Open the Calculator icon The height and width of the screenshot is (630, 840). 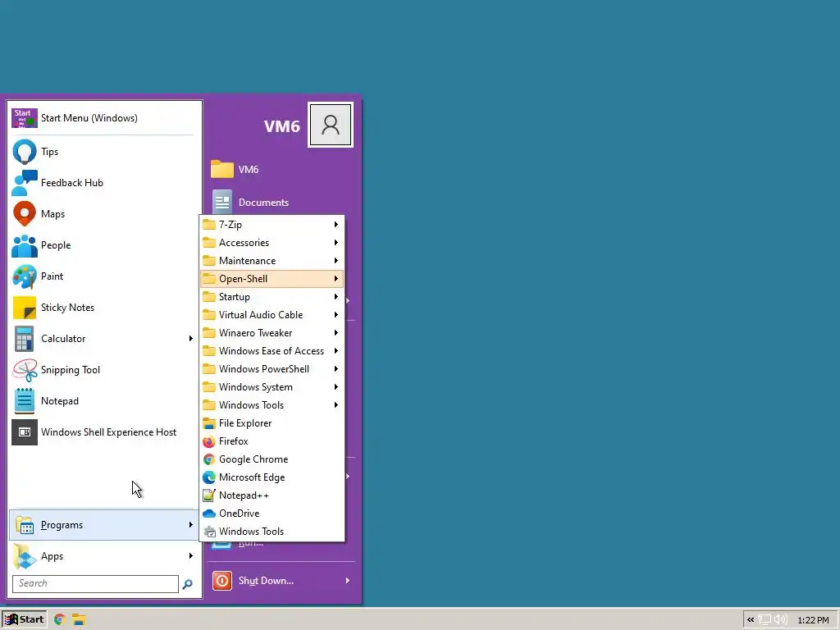(24, 339)
